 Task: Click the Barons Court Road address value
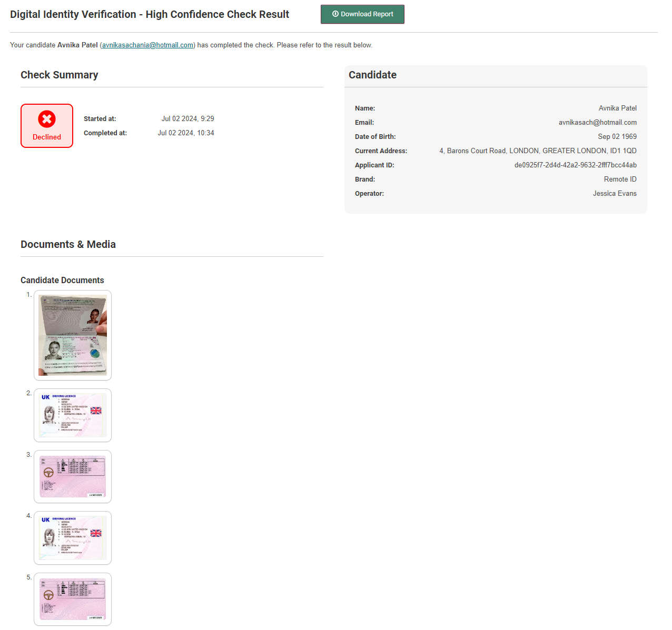point(538,151)
